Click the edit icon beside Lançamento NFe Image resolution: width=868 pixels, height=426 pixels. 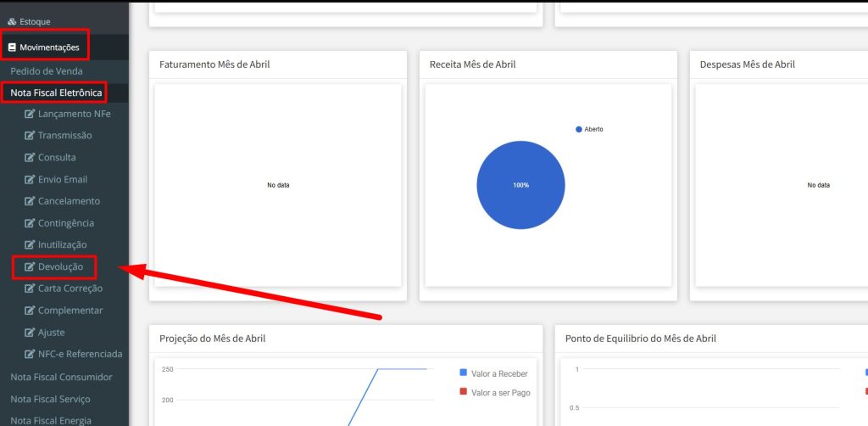pyautogui.click(x=30, y=114)
